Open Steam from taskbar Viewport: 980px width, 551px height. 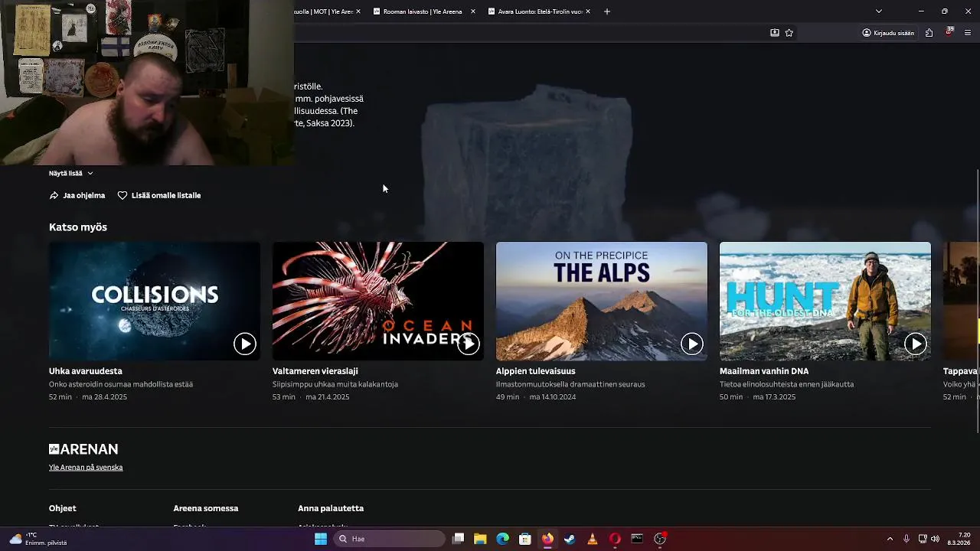[570, 539]
